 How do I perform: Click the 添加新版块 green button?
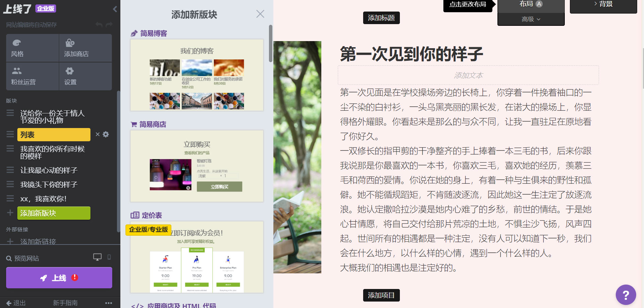[53, 213]
